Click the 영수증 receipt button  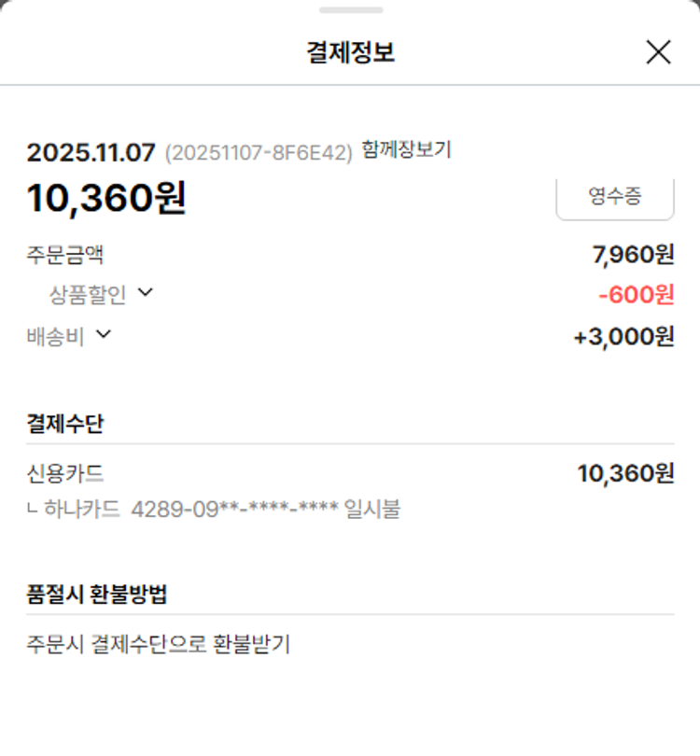[614, 198]
